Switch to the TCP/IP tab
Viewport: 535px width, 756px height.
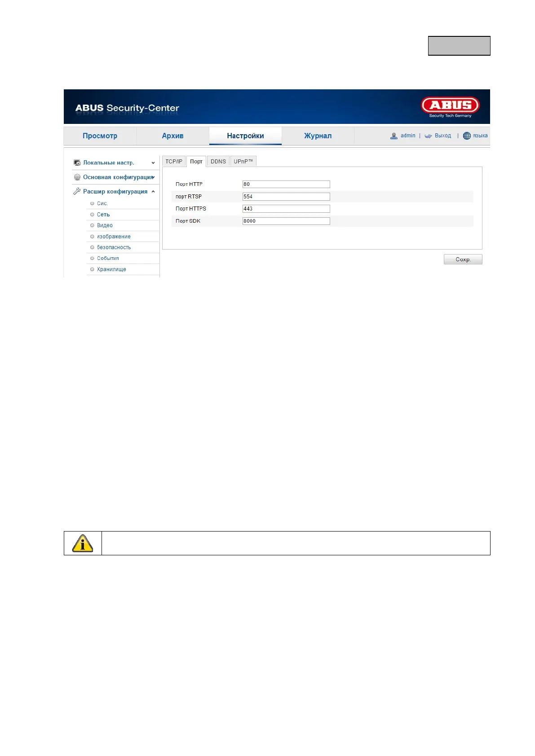[174, 162]
